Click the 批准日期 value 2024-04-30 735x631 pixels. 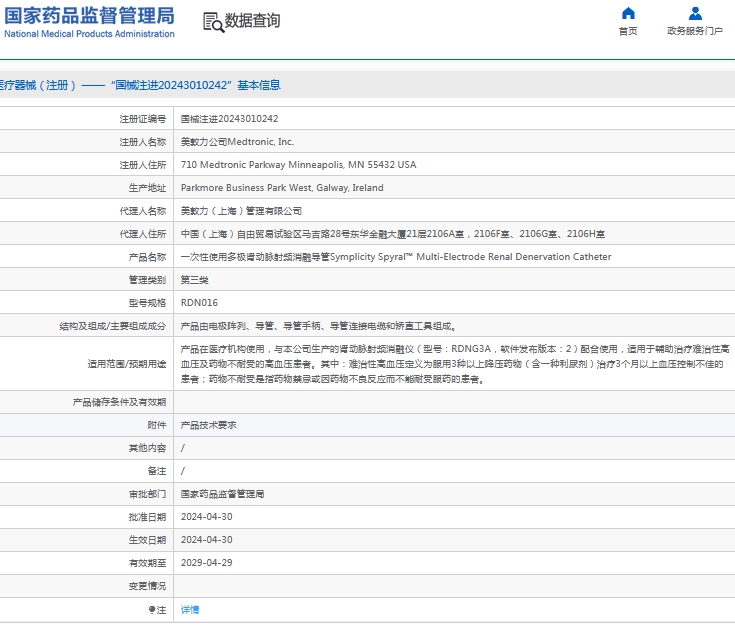[x=207, y=517]
